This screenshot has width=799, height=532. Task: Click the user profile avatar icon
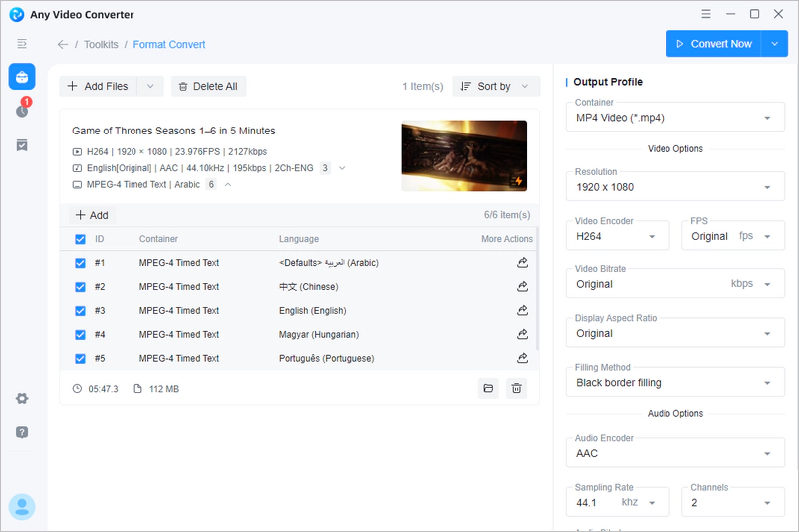22,506
